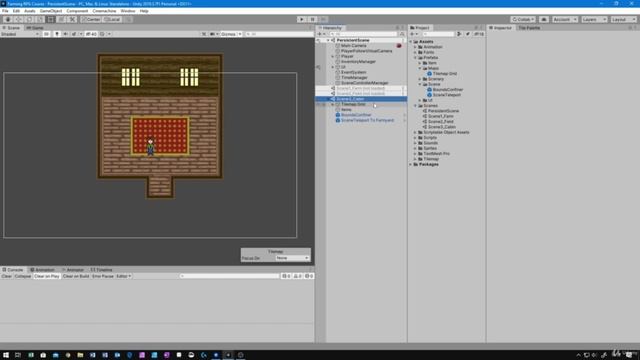Viewport: 640px width, 360px height.
Task: Click the Console Clear button
Action: click(7, 276)
